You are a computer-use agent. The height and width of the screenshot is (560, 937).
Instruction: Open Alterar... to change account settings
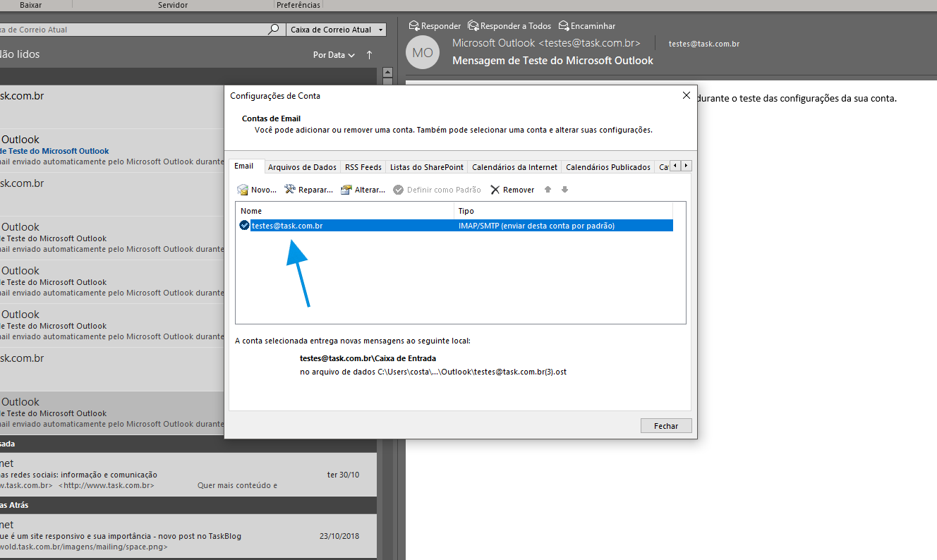coord(363,190)
